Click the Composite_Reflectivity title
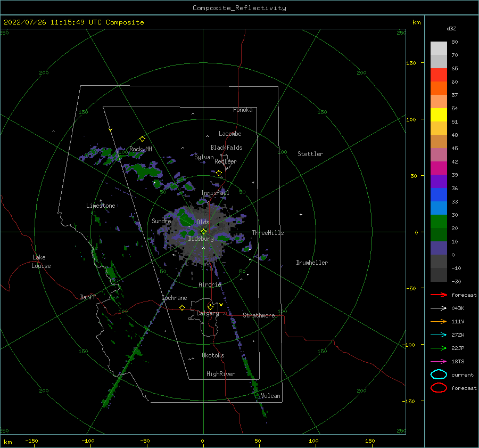The height and width of the screenshot is (448, 479). [x=239, y=8]
